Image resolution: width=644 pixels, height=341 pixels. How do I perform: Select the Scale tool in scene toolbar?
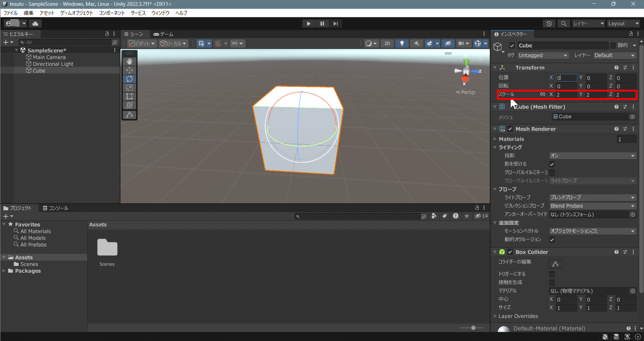(130, 88)
